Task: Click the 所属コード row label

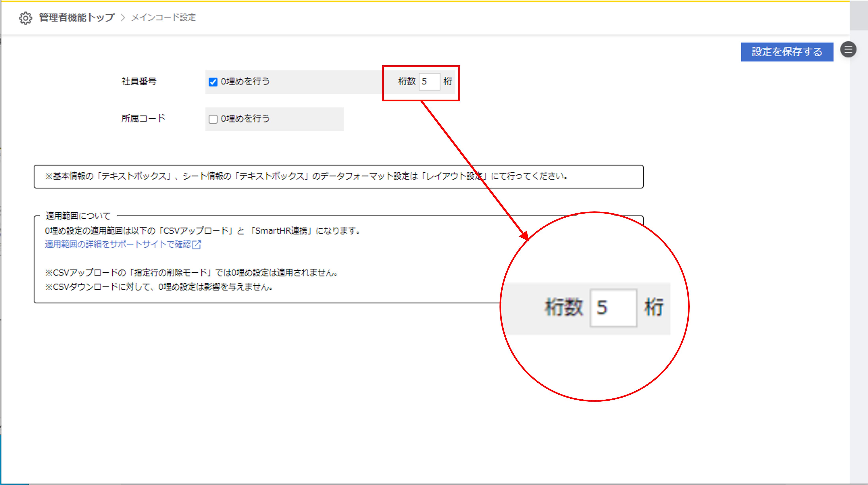Action: pos(143,119)
